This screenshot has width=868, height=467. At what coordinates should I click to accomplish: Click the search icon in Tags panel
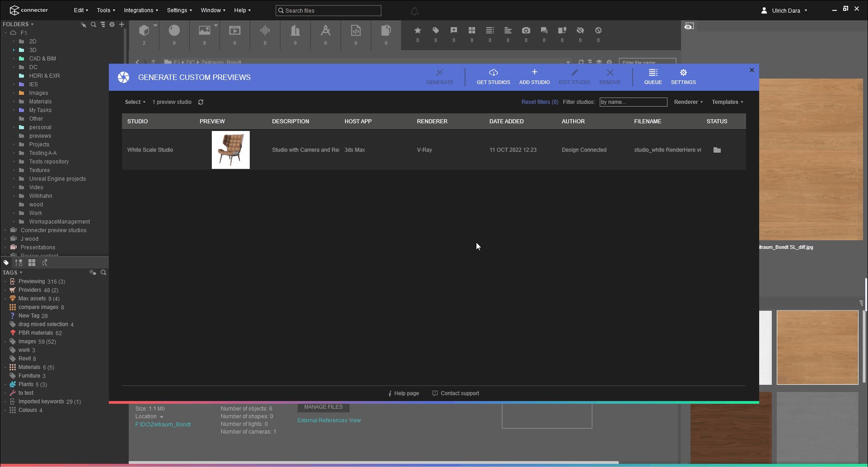(103, 272)
